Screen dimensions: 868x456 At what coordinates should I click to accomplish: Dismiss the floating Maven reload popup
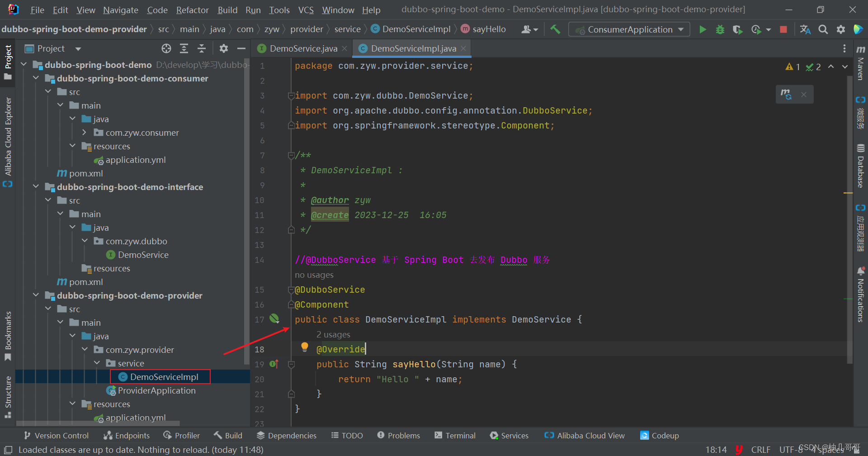(x=803, y=94)
